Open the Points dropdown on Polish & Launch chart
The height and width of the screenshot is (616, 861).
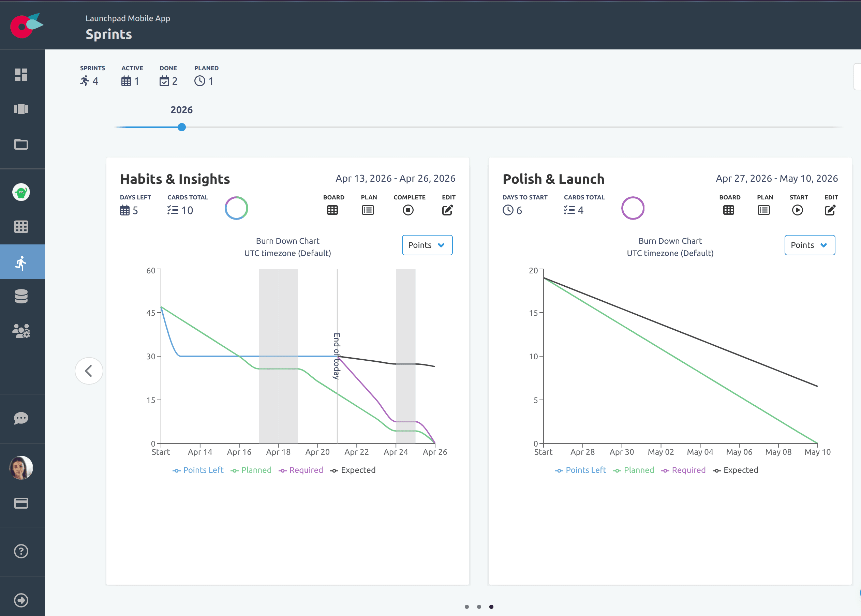tap(809, 245)
